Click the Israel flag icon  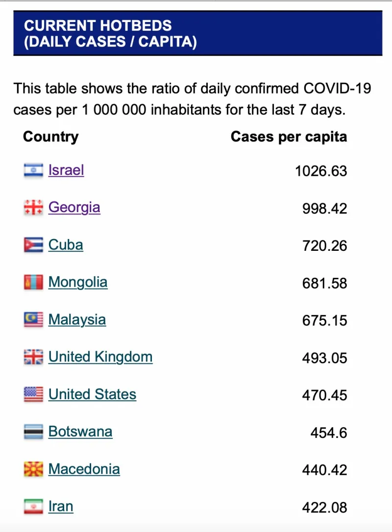pyautogui.click(x=33, y=170)
